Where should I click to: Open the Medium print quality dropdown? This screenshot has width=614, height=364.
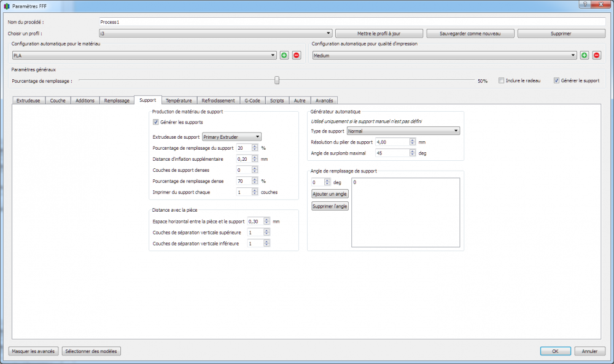[x=445, y=56]
